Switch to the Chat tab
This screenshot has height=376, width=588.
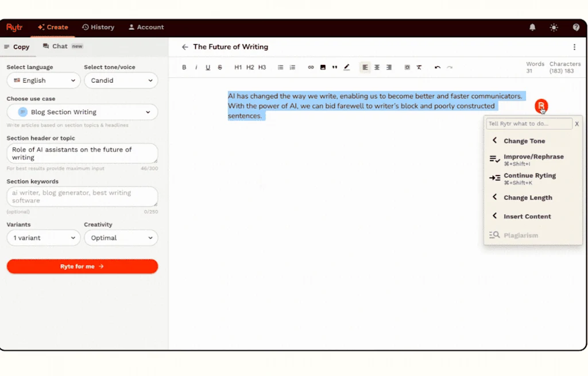tap(63, 46)
